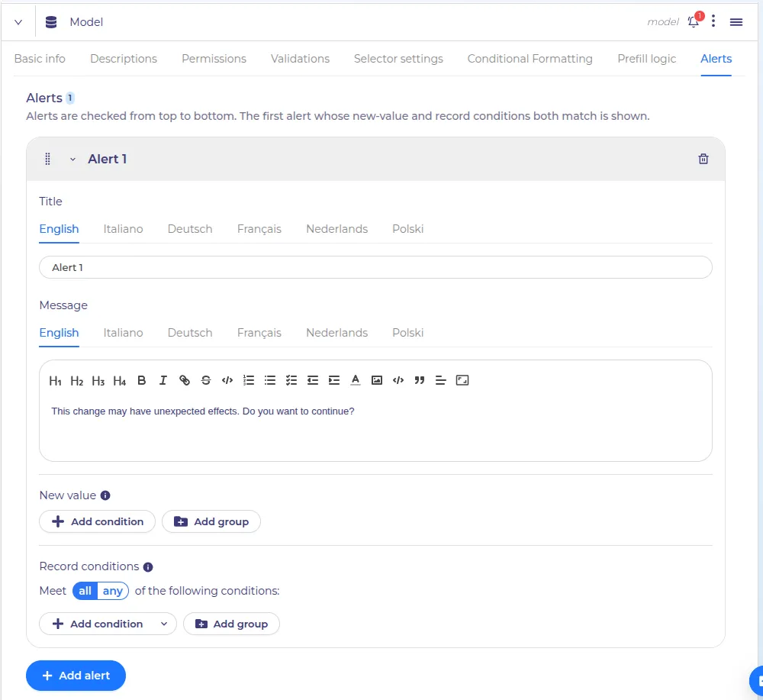The image size is (763, 700).
Task: Open the hamburger menu
Action: coord(736,22)
